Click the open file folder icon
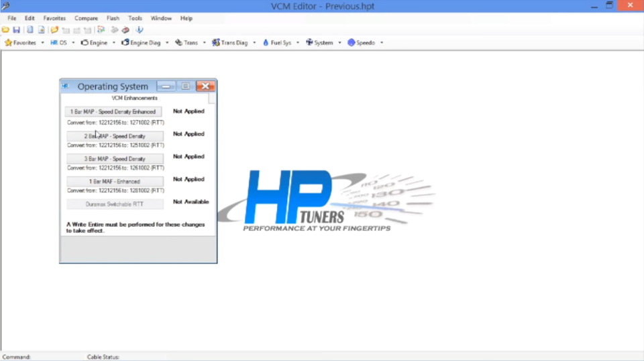 (x=5, y=30)
